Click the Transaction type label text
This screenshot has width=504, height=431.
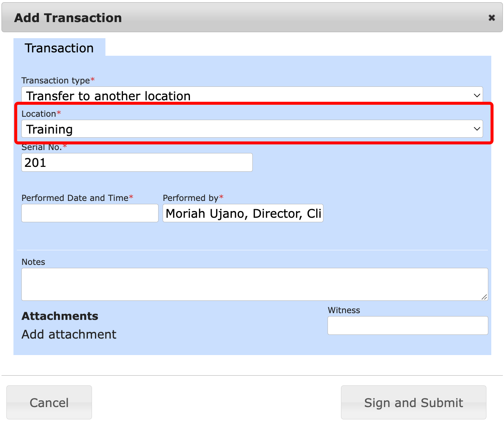(56, 80)
